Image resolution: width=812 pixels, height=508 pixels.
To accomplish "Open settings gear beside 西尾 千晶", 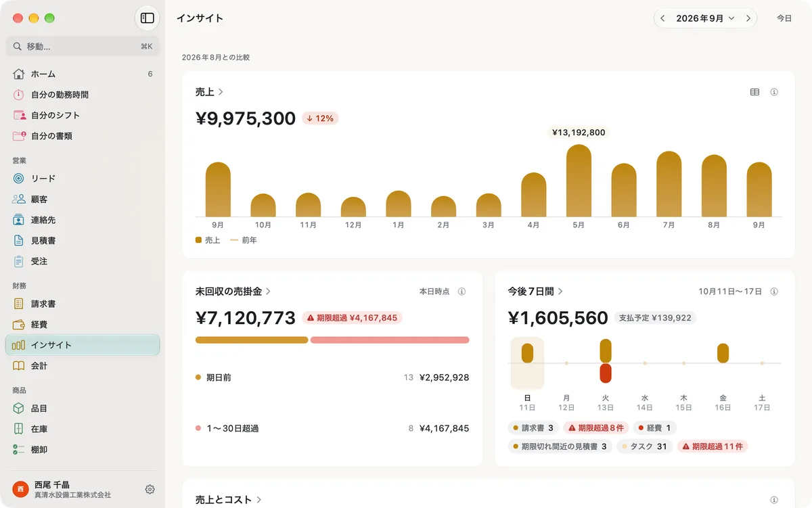I will point(150,489).
